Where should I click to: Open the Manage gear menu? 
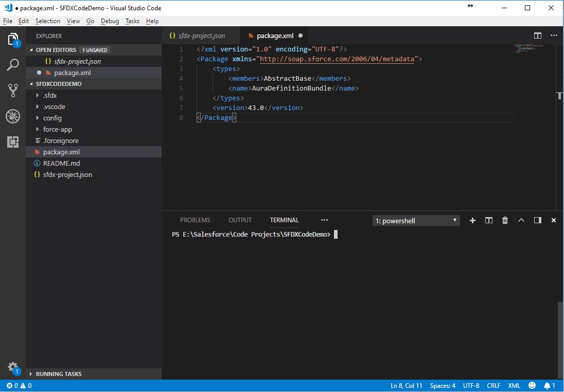(13, 367)
